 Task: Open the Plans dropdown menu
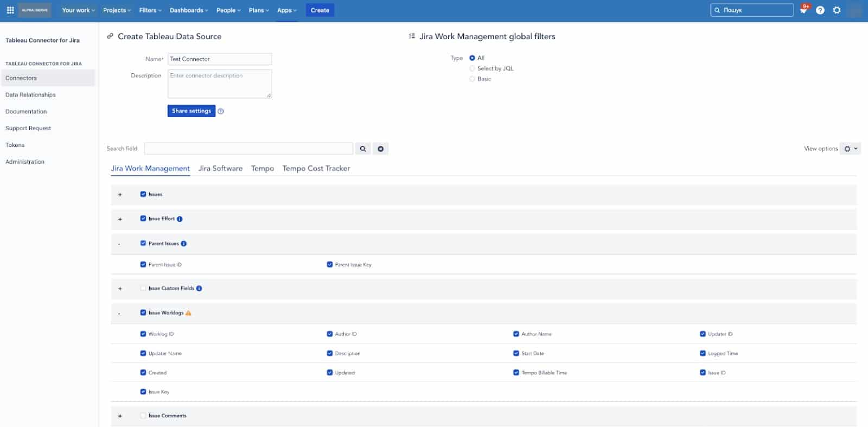point(259,10)
